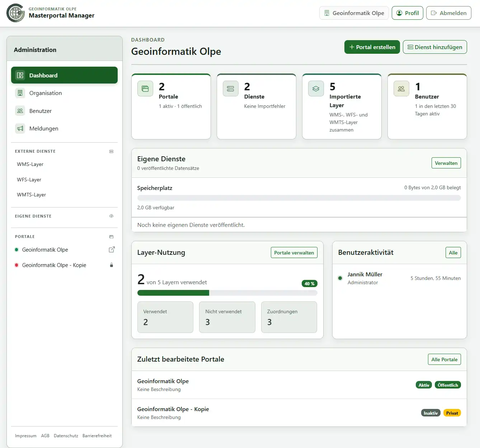Click the Dienste stat card icon

231,89
